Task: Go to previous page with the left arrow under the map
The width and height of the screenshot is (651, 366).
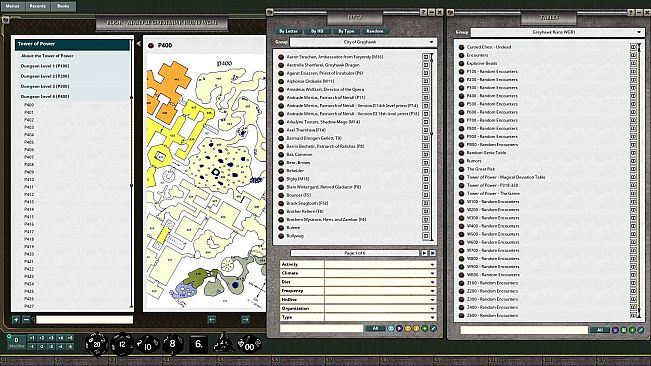Action: coord(212,319)
